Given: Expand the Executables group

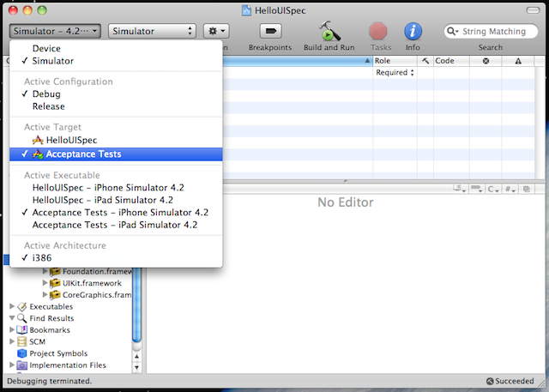Looking at the screenshot, I should coord(12,306).
